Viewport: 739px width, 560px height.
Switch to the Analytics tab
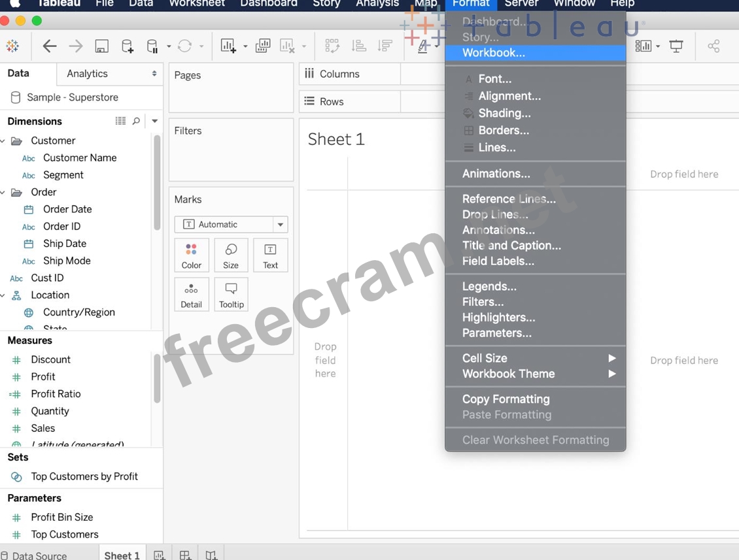tap(87, 73)
